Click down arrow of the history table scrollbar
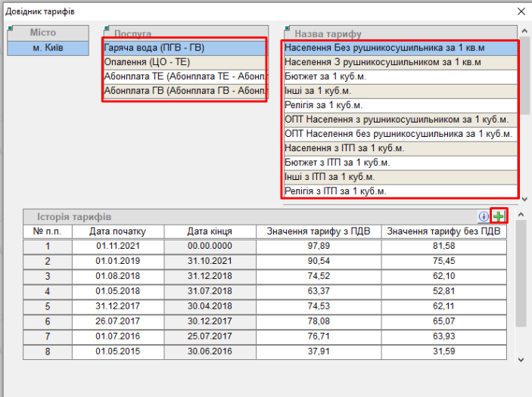 point(521,359)
